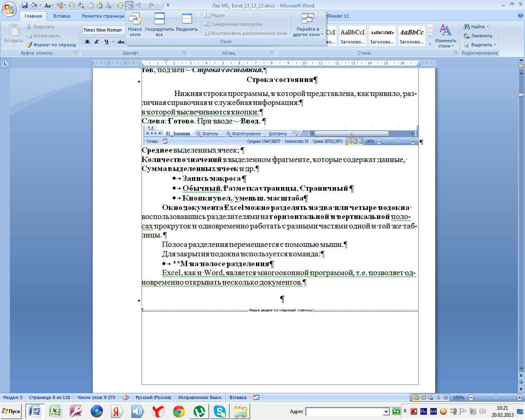This screenshot has height=420, width=525.
Task: Switch to Outline view button
Action: [438, 397]
